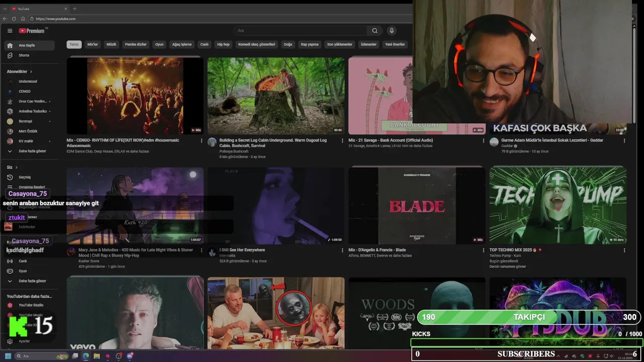644x362 pixels.
Task: Open Shorts from the sidebar
Action: pos(30,55)
